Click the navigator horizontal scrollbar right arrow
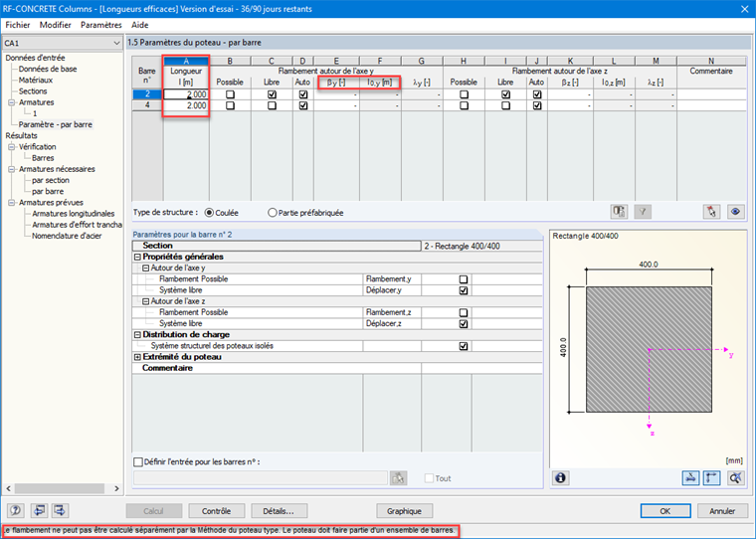This screenshot has width=756, height=539. click(x=116, y=488)
